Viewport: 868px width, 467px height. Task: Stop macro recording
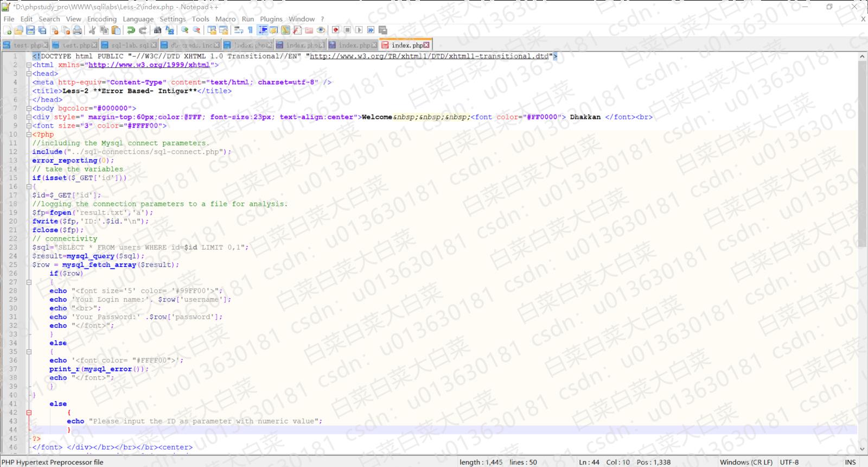(347, 30)
